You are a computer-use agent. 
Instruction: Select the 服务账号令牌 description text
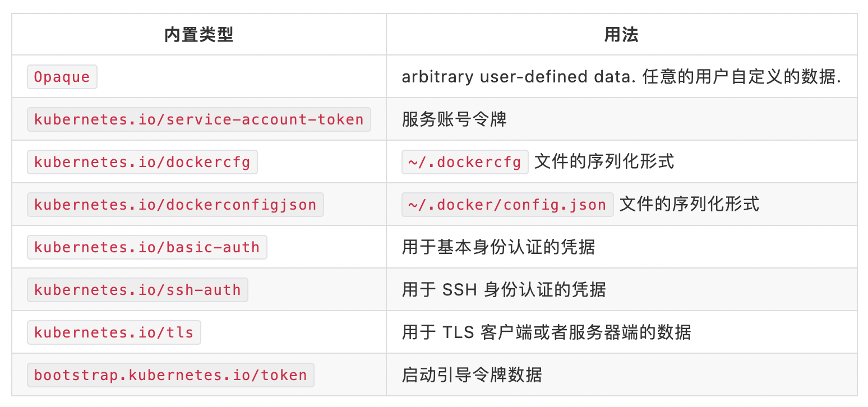click(x=454, y=119)
